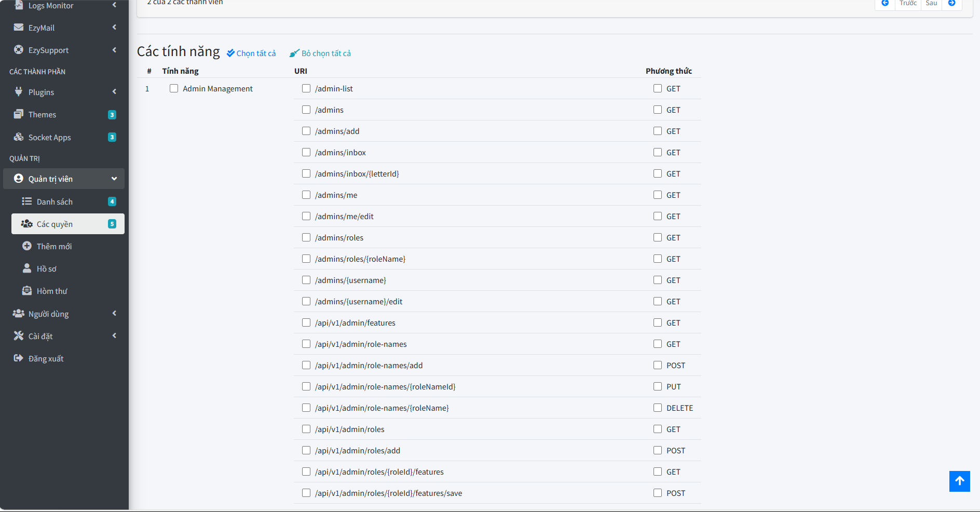This screenshot has width=980, height=512.
Task: Click the scroll-to-top arrow button
Action: [x=959, y=481]
